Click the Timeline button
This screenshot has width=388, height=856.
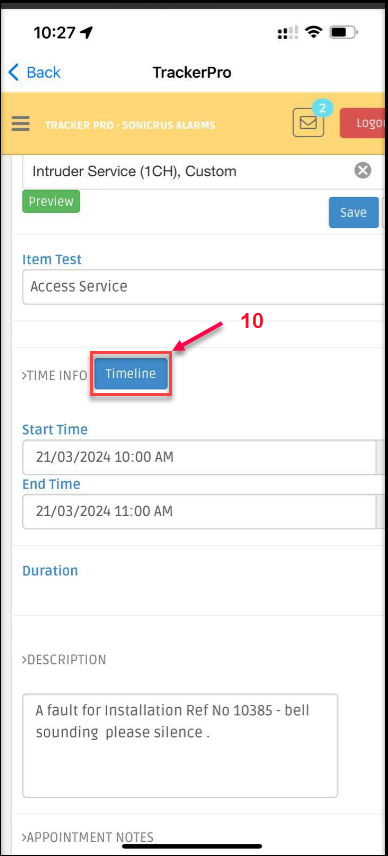click(x=131, y=374)
